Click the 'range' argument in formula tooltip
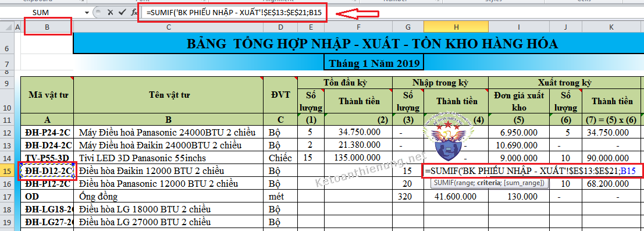Viewport: 644px width, 231px height. click(x=466, y=183)
